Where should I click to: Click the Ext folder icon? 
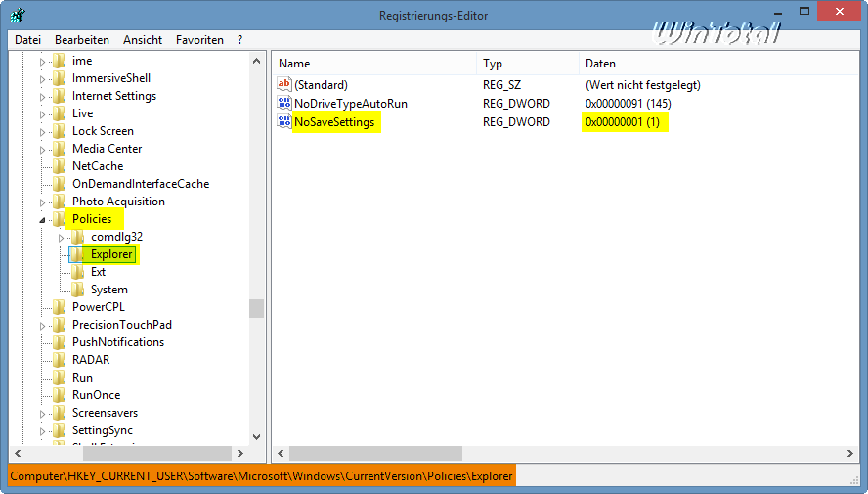tap(77, 272)
